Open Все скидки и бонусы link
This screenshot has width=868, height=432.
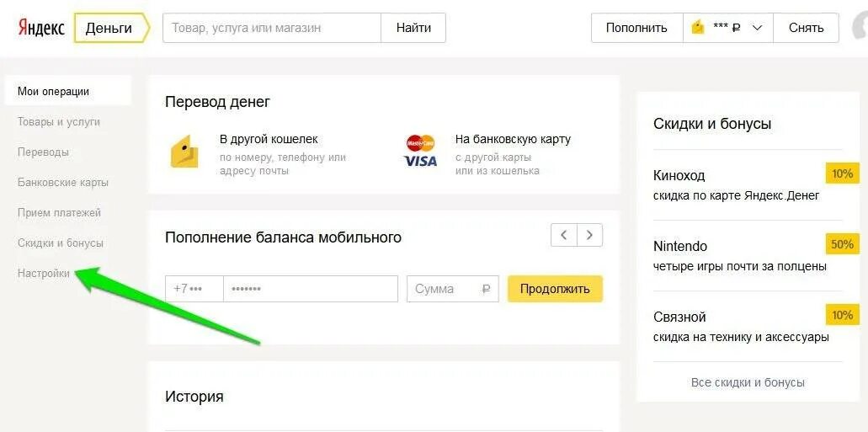pyautogui.click(x=748, y=382)
